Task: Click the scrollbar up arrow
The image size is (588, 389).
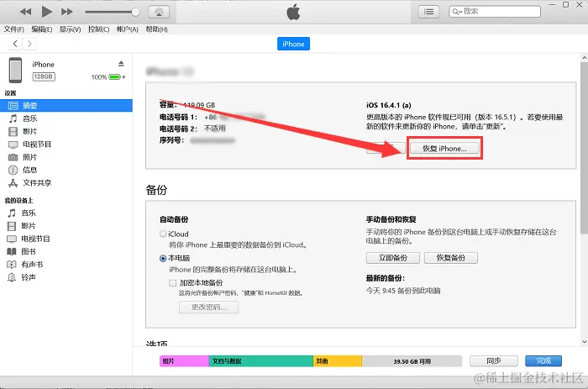Action: coord(585,58)
